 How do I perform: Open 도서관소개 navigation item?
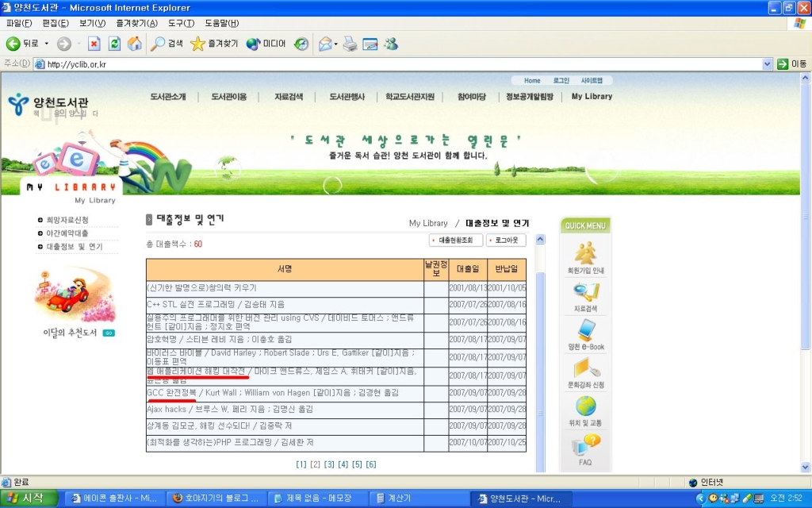[x=168, y=96]
